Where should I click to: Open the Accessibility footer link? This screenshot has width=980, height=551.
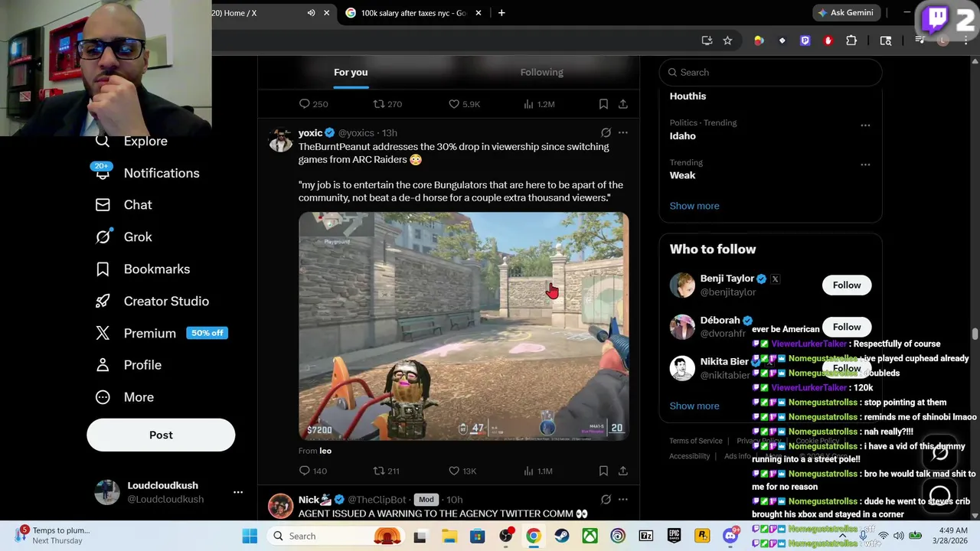(x=690, y=456)
